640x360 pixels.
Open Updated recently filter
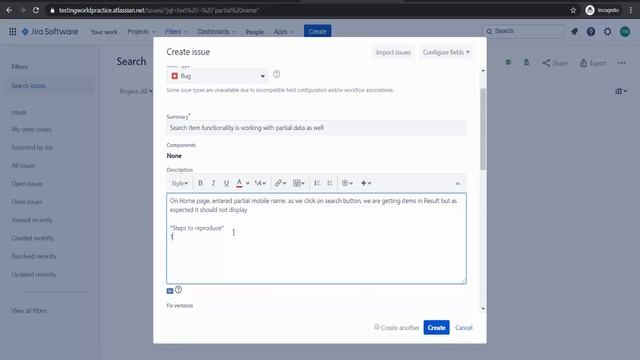point(33,274)
